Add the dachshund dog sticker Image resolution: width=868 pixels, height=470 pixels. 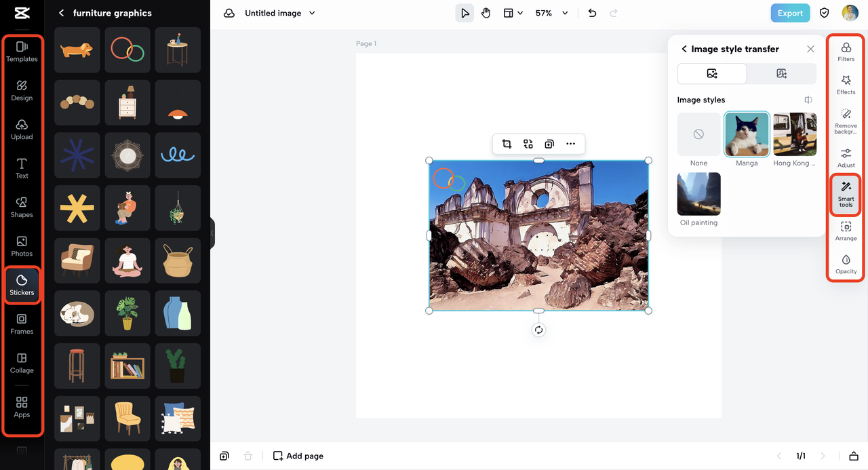pyautogui.click(x=77, y=50)
